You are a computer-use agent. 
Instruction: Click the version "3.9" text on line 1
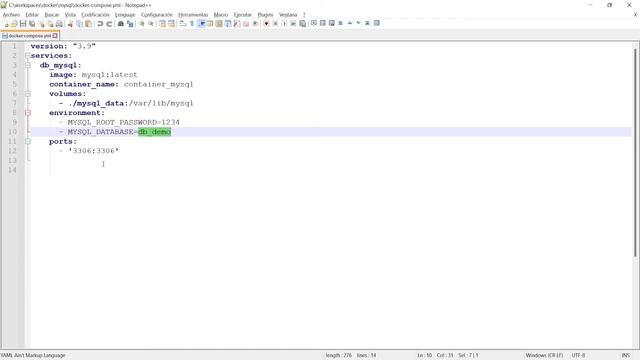tap(63, 46)
